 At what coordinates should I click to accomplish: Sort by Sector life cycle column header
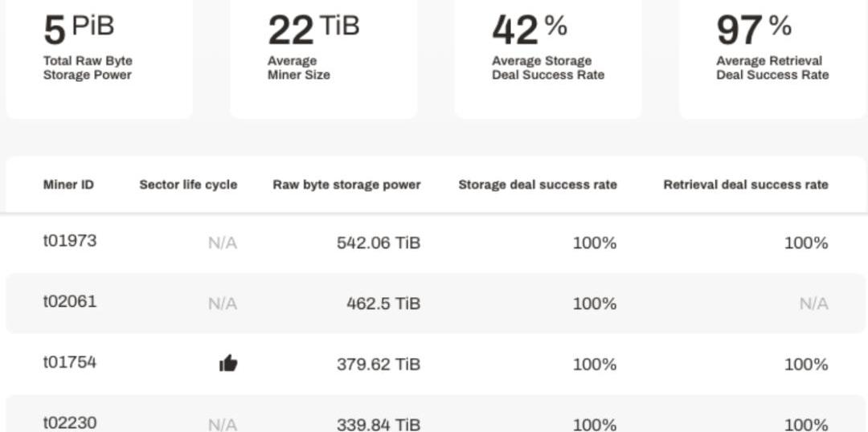[188, 185]
